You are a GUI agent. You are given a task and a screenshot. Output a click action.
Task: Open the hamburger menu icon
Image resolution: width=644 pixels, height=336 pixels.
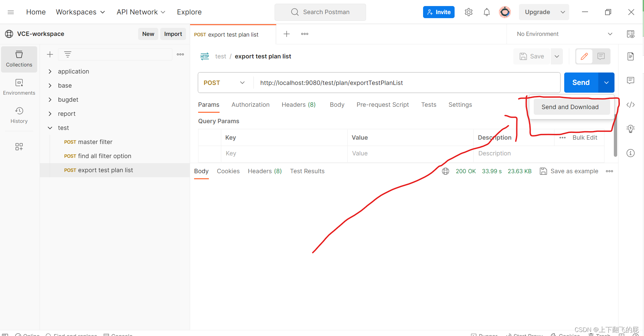pos(11,12)
